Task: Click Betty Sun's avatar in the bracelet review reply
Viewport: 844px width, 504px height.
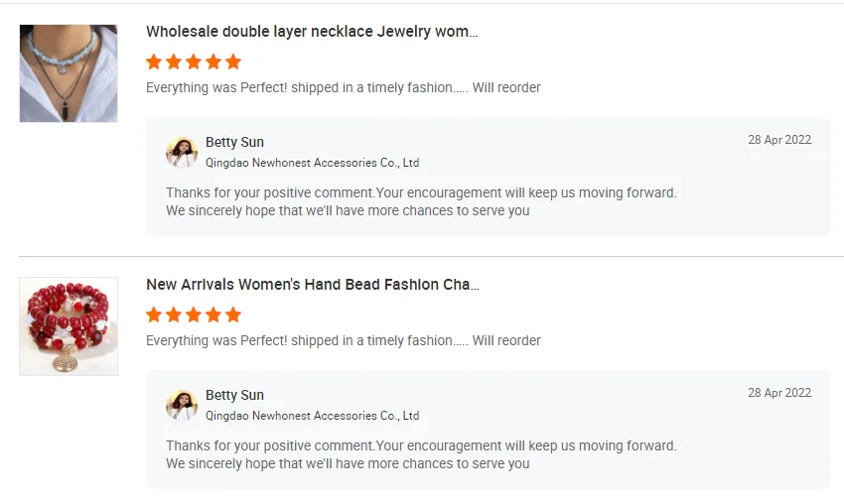Action: pos(182,405)
